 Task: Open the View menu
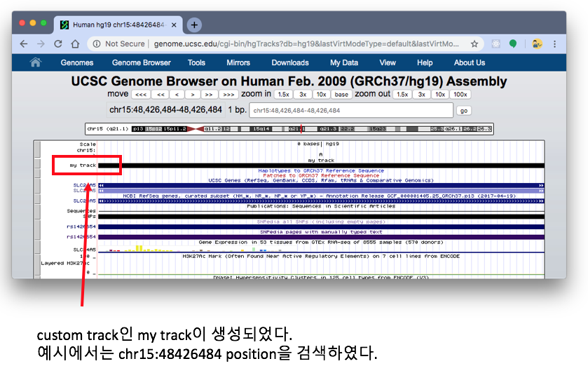click(x=388, y=62)
